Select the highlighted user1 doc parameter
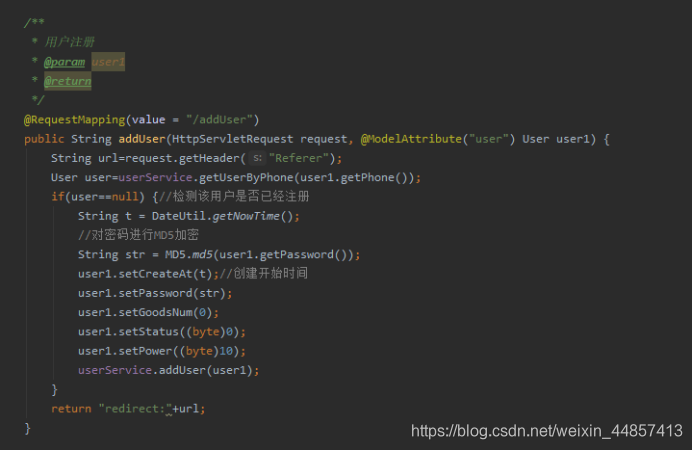This screenshot has width=693, height=450. click(x=108, y=62)
